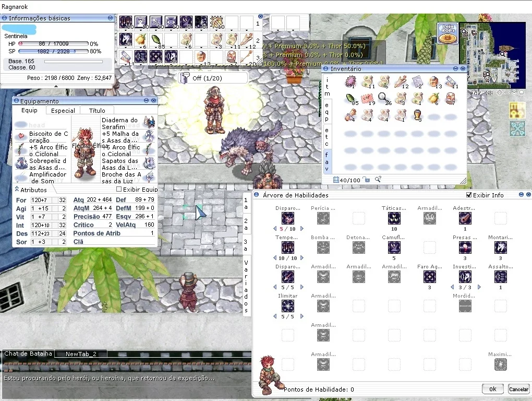
Task: Open the eqp inventory tab
Action: click(x=327, y=112)
